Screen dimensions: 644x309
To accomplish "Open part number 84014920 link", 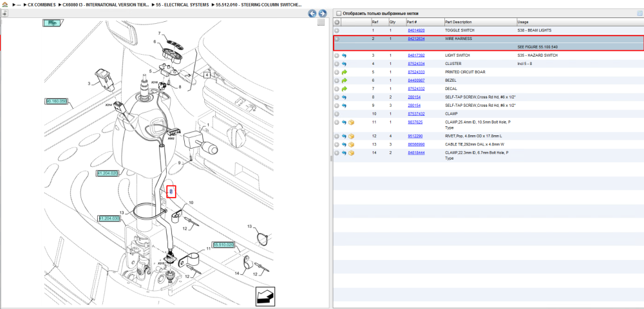I will click(x=416, y=30).
